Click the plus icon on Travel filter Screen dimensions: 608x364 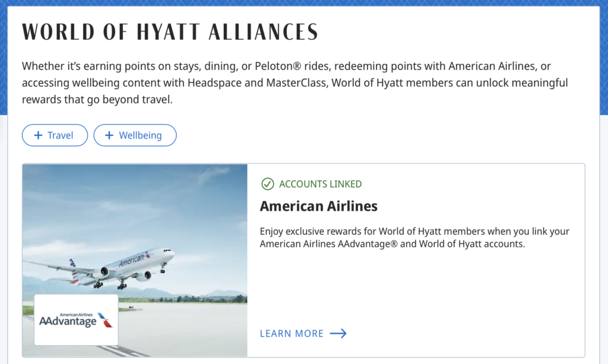[38, 135]
